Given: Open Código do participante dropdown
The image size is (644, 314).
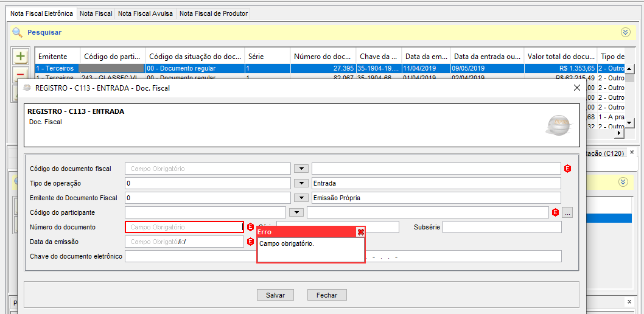Looking at the screenshot, I should (296, 212).
